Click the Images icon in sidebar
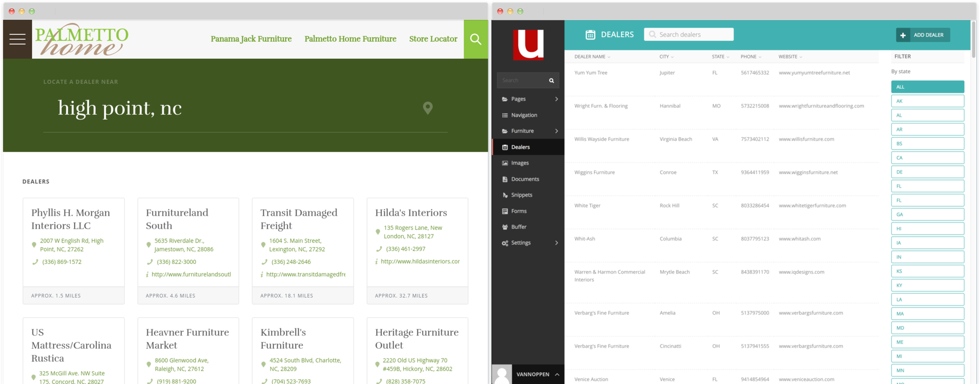The width and height of the screenshot is (980, 384). [505, 163]
